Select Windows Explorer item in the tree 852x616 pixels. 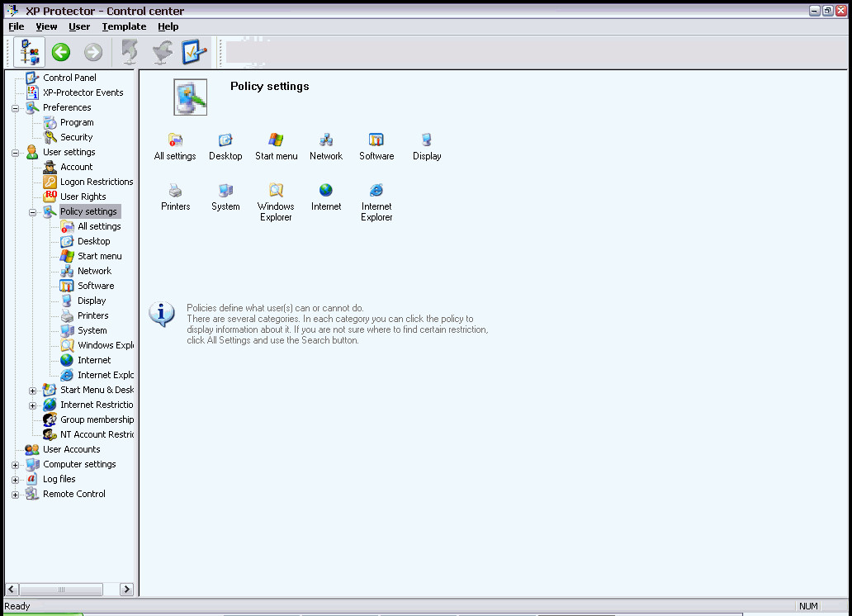(x=106, y=345)
